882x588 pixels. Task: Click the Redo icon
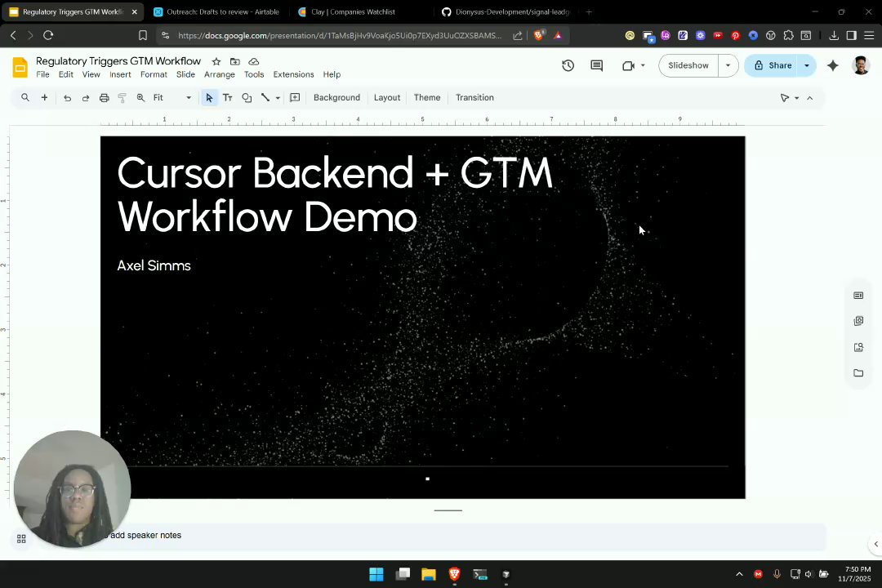[x=86, y=98]
